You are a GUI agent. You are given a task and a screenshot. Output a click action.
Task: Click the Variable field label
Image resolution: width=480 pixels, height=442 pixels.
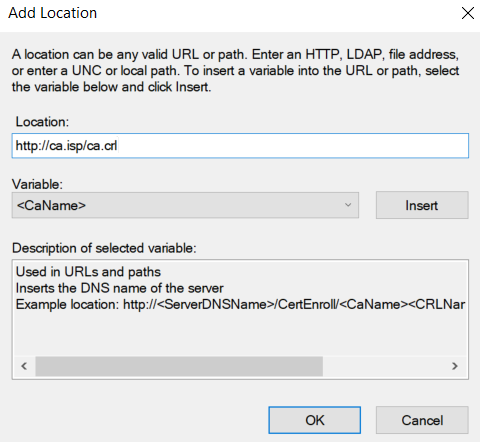37,184
